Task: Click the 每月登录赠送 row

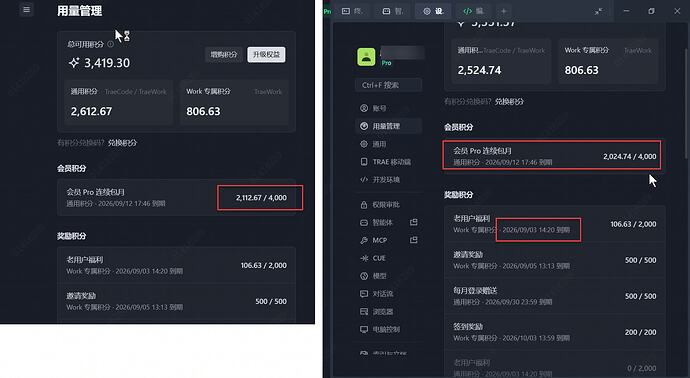Action: coord(554,296)
